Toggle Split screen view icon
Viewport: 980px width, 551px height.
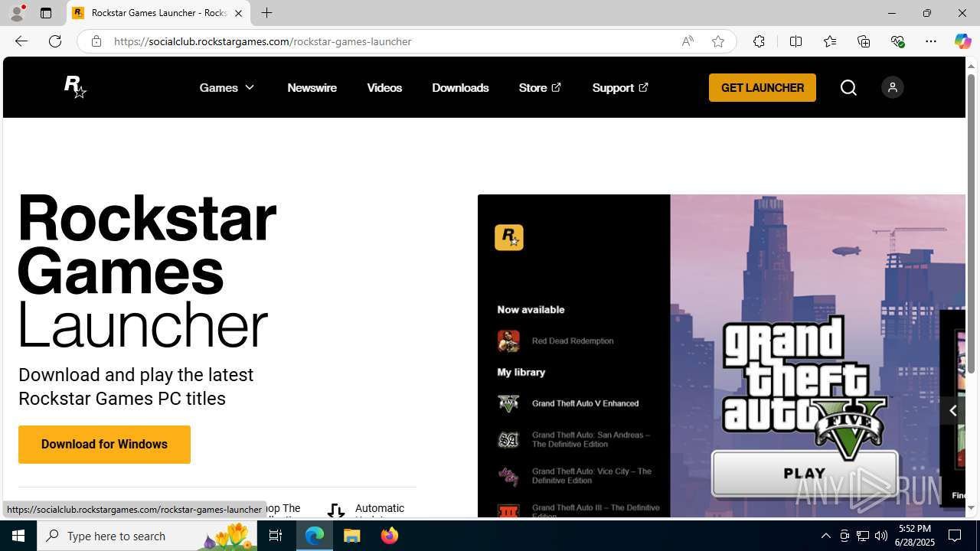pyautogui.click(x=795, y=41)
